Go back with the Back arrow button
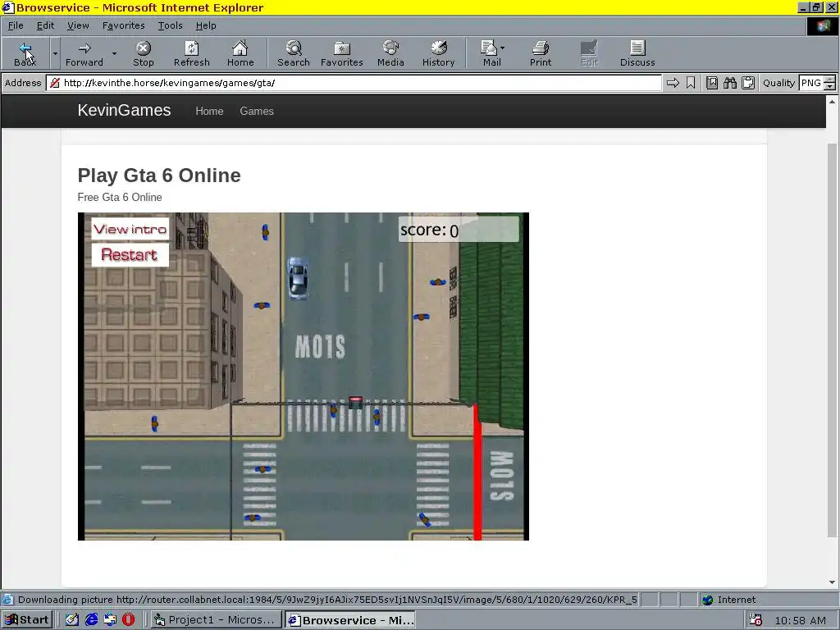This screenshot has width=840, height=630. pos(25,53)
